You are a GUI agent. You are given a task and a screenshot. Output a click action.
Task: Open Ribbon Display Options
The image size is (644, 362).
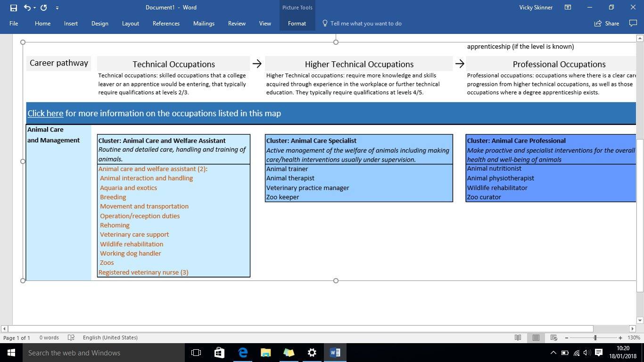click(568, 8)
